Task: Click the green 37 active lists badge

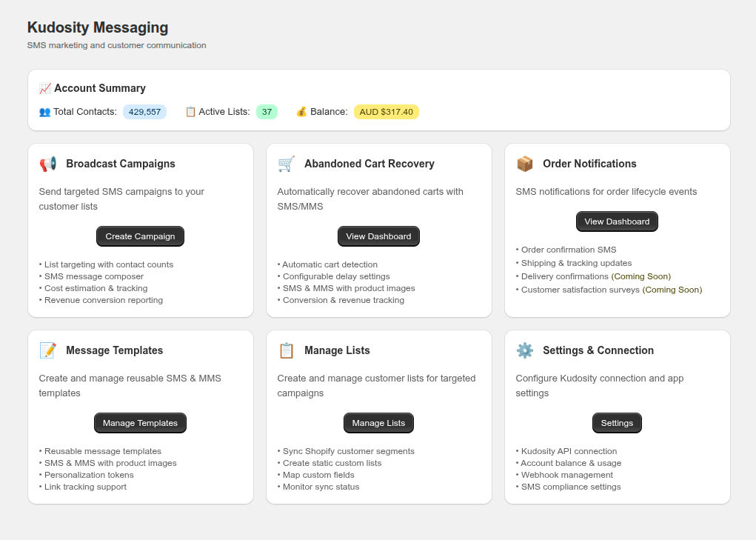Action: (x=267, y=112)
